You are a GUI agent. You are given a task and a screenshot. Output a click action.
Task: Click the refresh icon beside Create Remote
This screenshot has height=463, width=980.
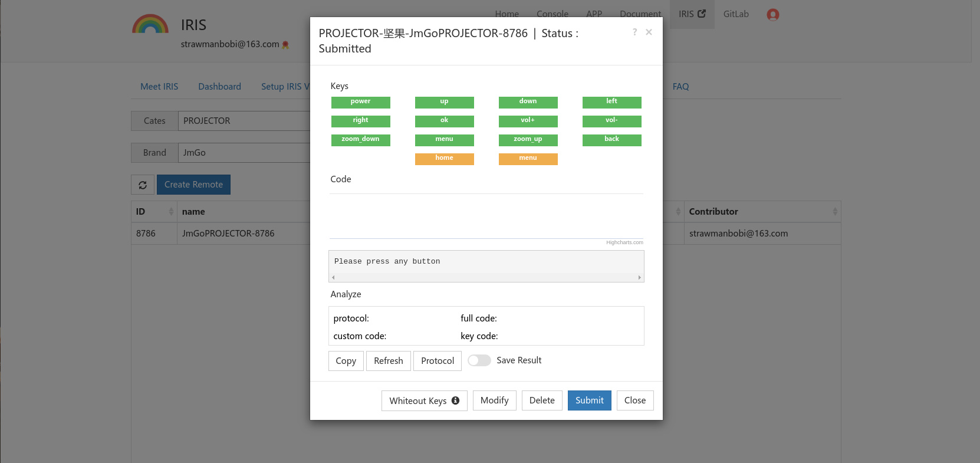[143, 185]
